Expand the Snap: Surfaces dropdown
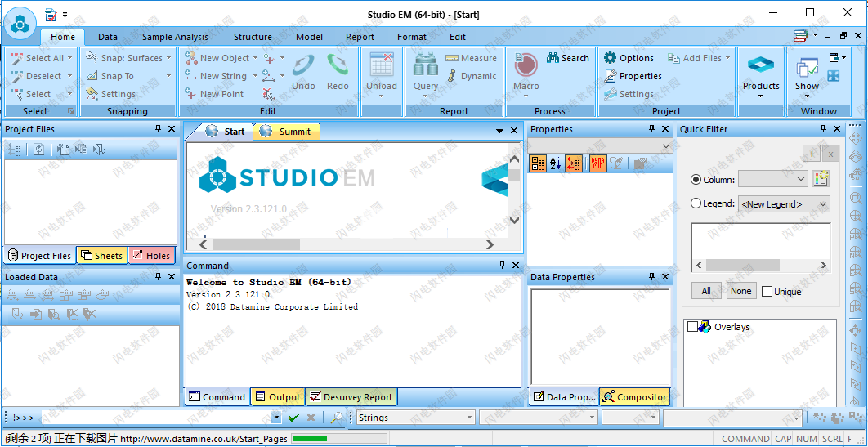The image size is (868, 447). coord(169,57)
